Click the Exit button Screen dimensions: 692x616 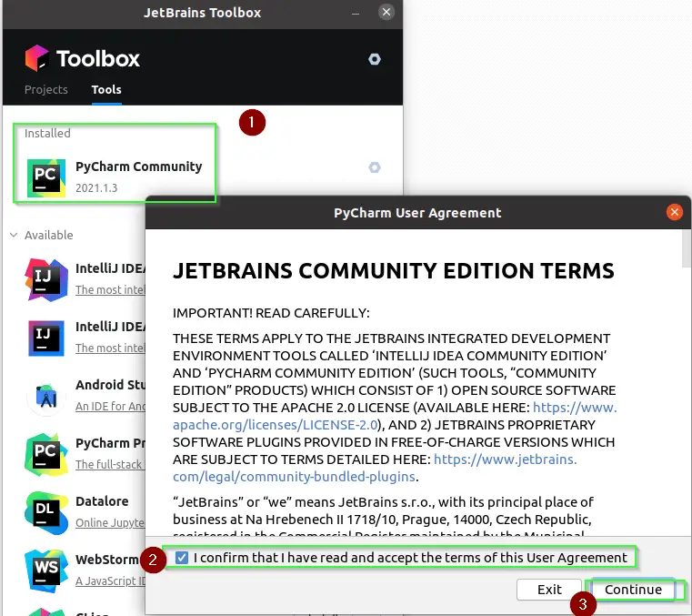point(549,590)
